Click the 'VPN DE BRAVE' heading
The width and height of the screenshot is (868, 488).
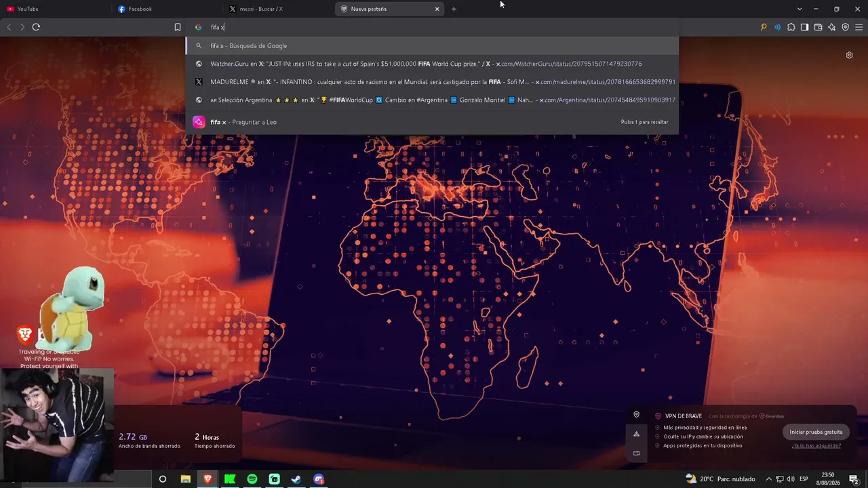coord(684,416)
